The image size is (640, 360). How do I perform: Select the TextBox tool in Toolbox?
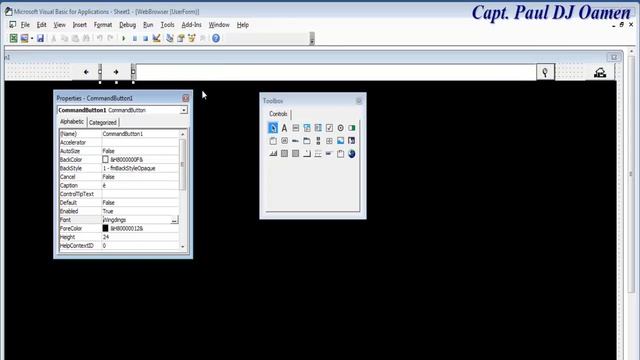[296, 128]
